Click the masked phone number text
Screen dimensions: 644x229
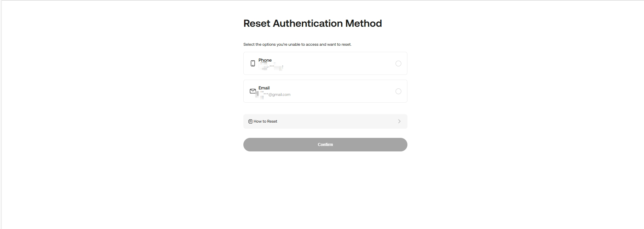[x=271, y=67]
